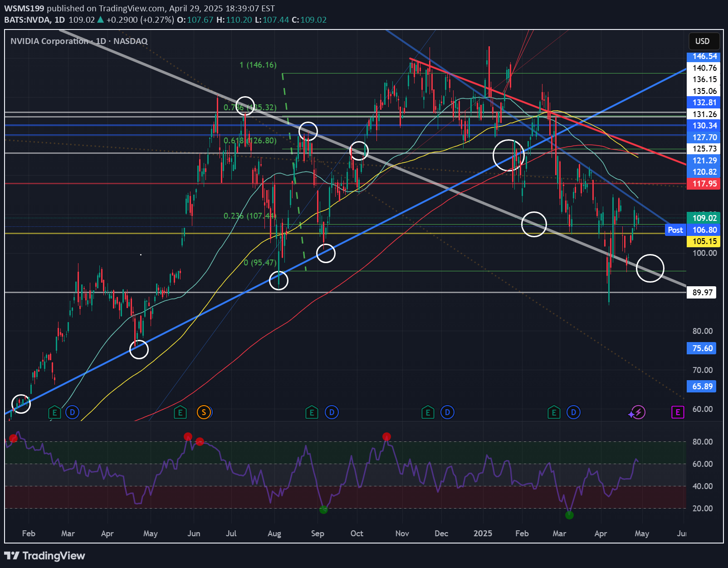Select the 136.15 price axis label
The height and width of the screenshot is (568, 728).
pyautogui.click(x=704, y=79)
